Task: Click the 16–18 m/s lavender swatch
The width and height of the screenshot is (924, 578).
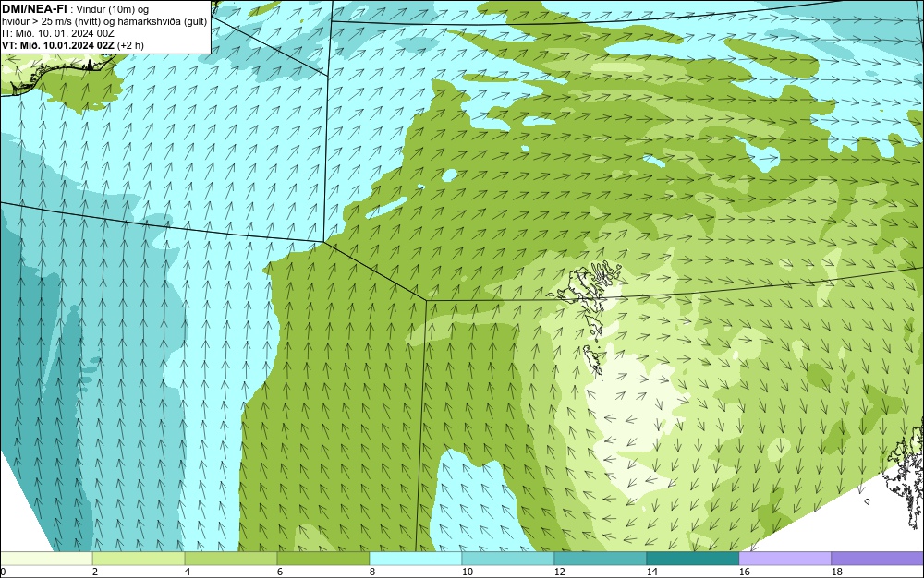Action: coord(784,558)
